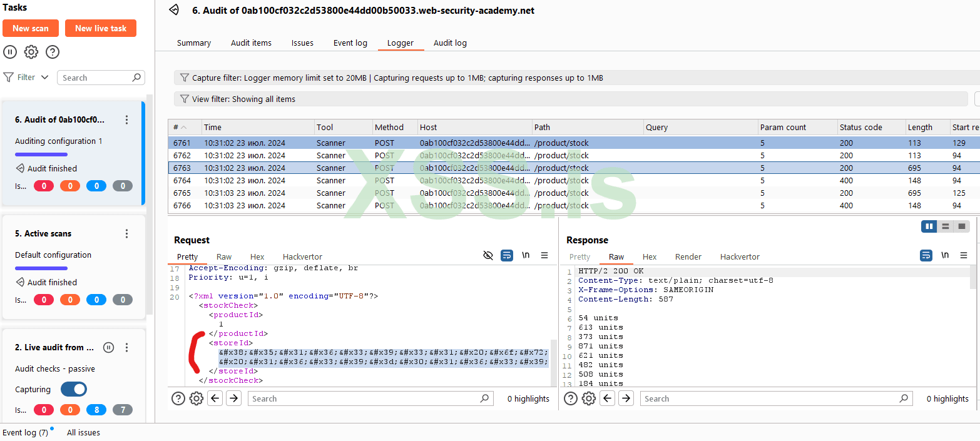Pause all tasks using the pause icon
This screenshot has height=441, width=980.
[x=10, y=52]
